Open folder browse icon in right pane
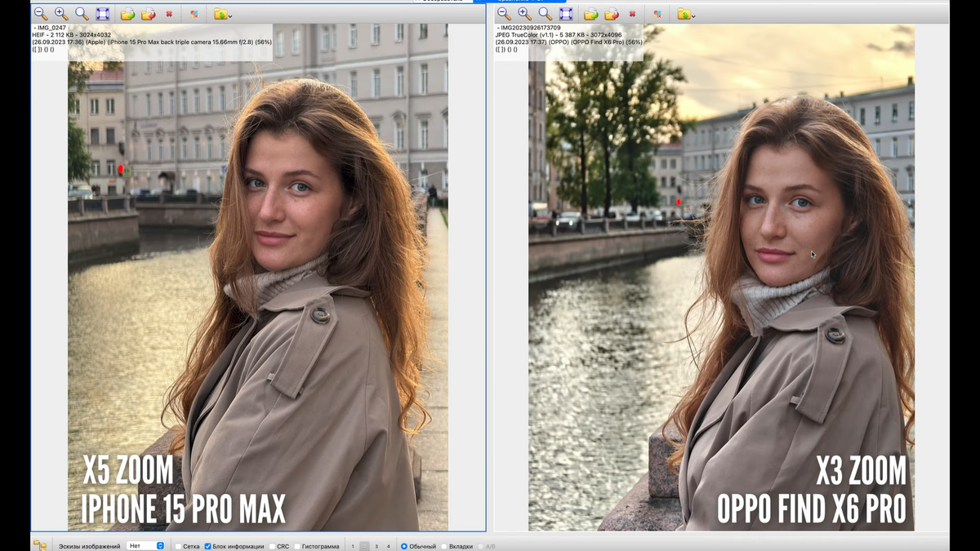The image size is (980, 551). pos(683,14)
